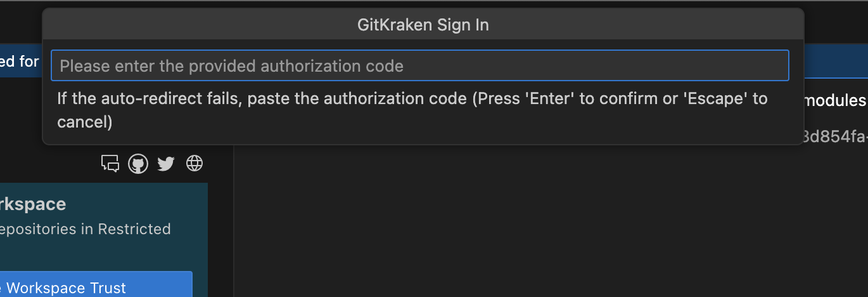Screen dimensions: 868x297
Task: Click the GitKraken Sign In title
Action: (x=423, y=25)
